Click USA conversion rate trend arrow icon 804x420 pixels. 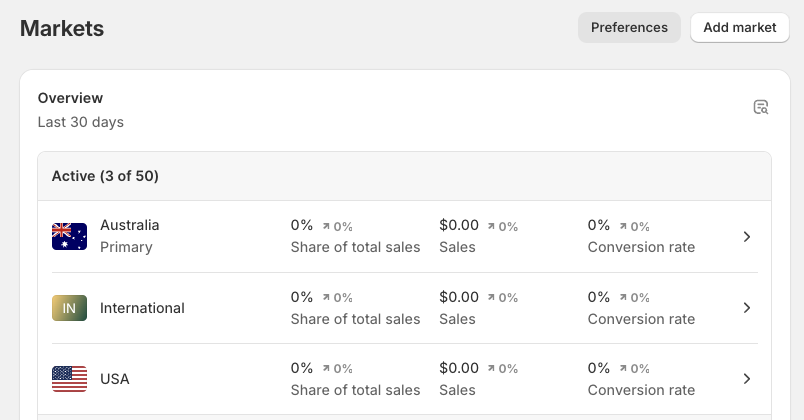click(x=623, y=368)
